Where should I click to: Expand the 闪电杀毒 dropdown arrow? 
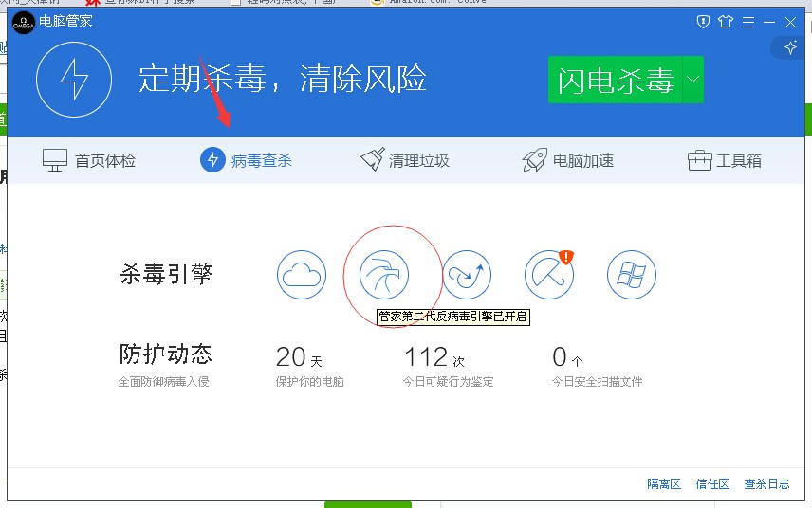(x=692, y=80)
